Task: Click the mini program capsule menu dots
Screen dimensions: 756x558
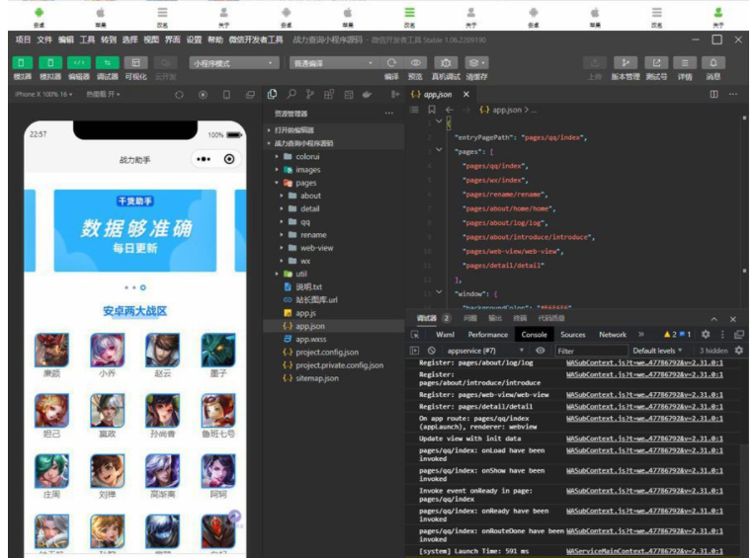Action: point(204,159)
